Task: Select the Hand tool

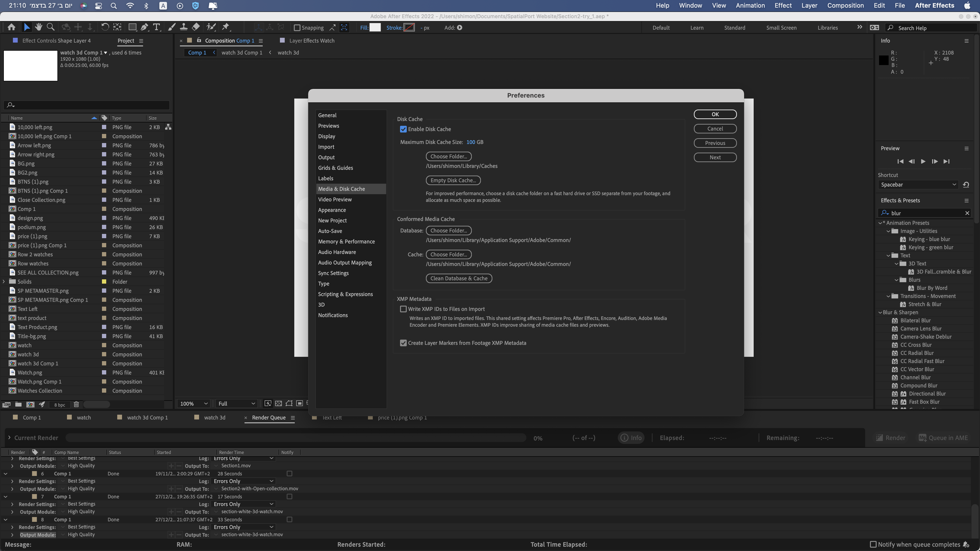Action: point(39,27)
